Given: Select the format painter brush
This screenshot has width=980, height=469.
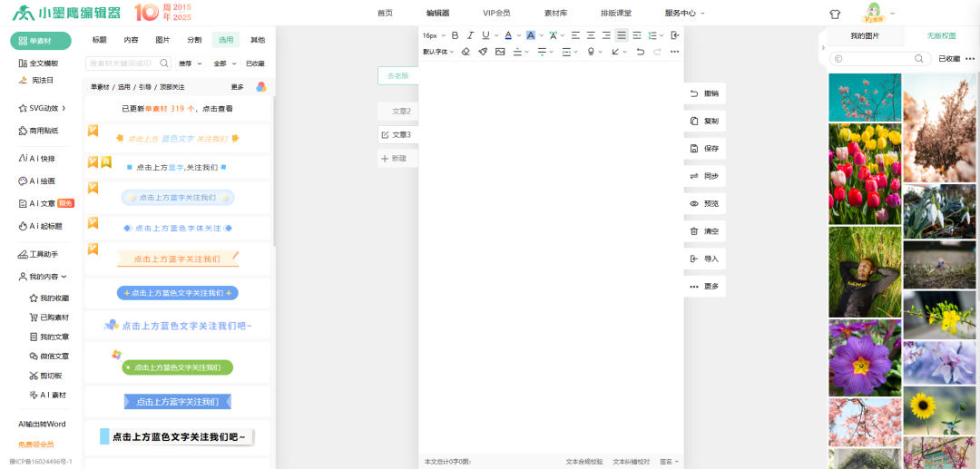Looking at the screenshot, I should pyautogui.click(x=483, y=52).
